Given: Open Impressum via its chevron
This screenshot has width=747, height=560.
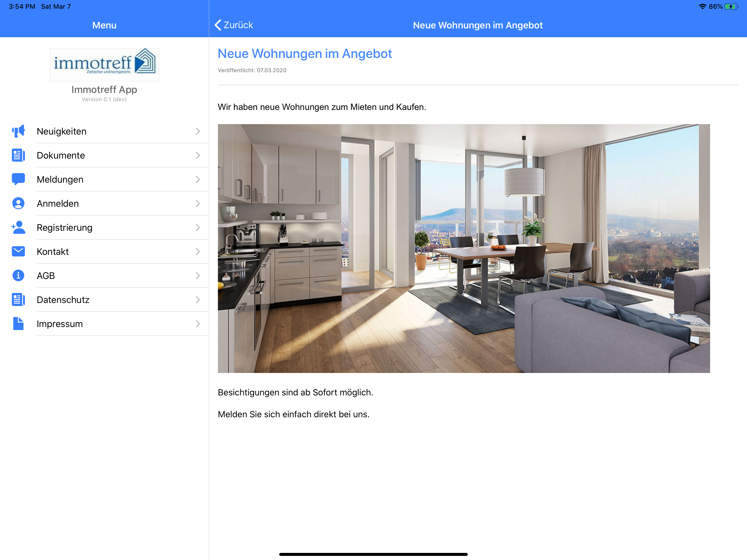Looking at the screenshot, I should point(198,323).
